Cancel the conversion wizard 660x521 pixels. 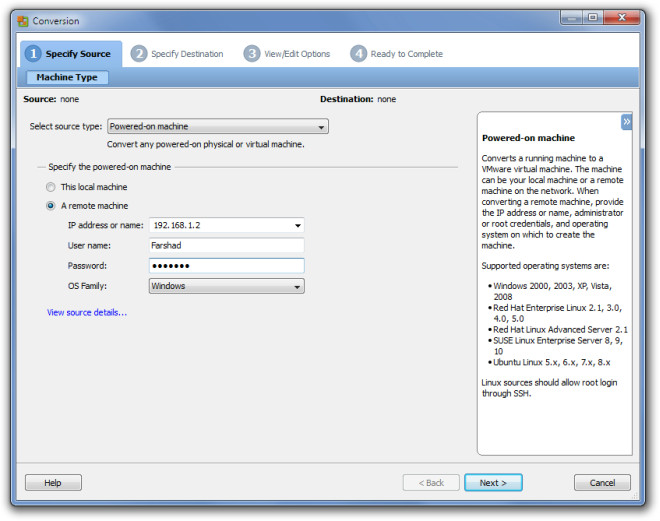click(x=602, y=482)
